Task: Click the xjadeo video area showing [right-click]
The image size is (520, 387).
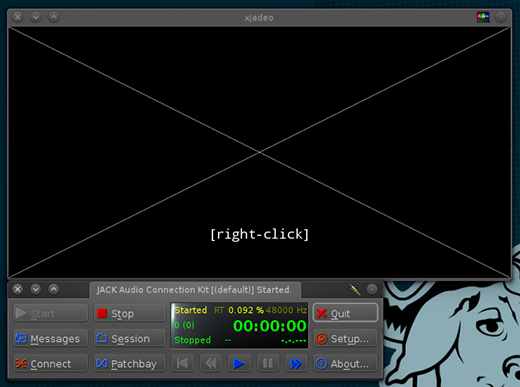Action: click(259, 152)
